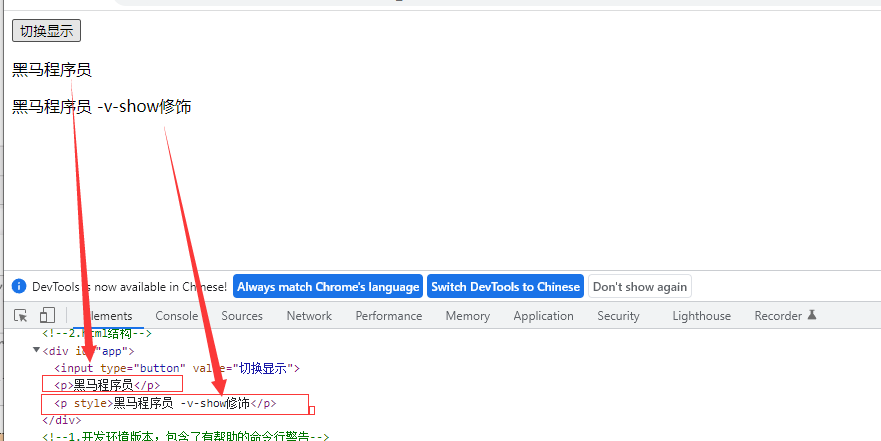The height and width of the screenshot is (441, 881).
Task: Open the Network tab
Action: tap(309, 316)
